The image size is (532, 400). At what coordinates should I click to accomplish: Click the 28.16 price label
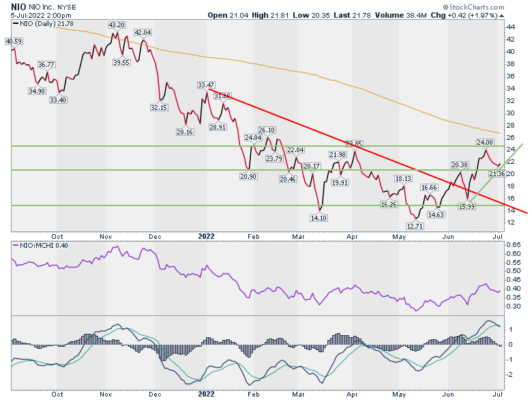[185, 132]
